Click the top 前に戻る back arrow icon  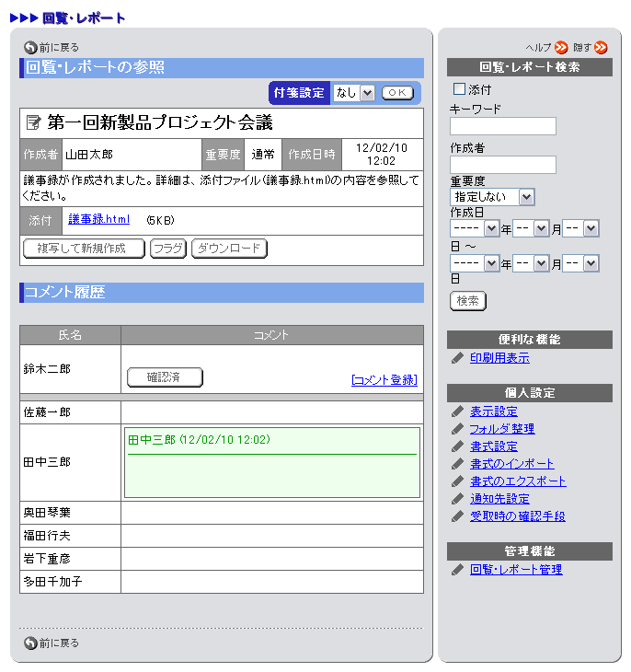[x=30, y=48]
